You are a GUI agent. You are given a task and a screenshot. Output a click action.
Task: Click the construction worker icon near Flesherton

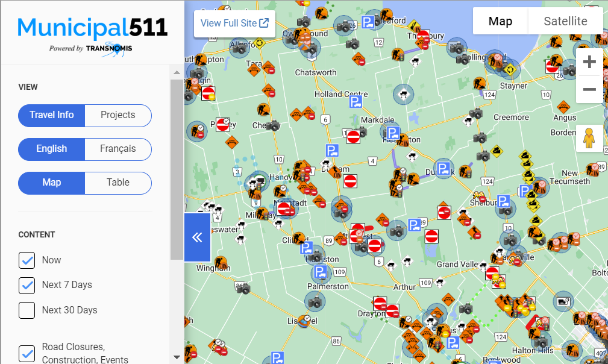pos(403,139)
